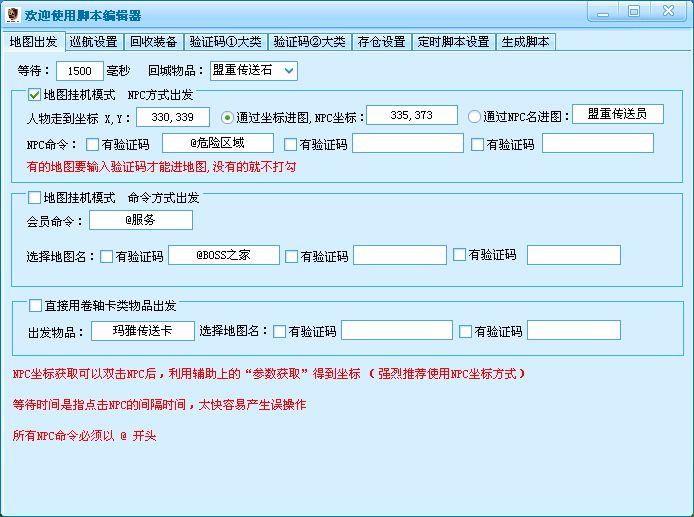This screenshot has width=694, height=517.
Task: Select the 通过坐标进图 radio button
Action: pyautogui.click(x=227, y=117)
